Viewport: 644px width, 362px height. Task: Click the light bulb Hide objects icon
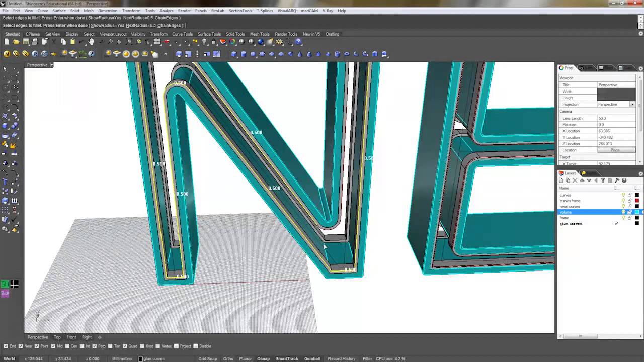click(x=204, y=42)
